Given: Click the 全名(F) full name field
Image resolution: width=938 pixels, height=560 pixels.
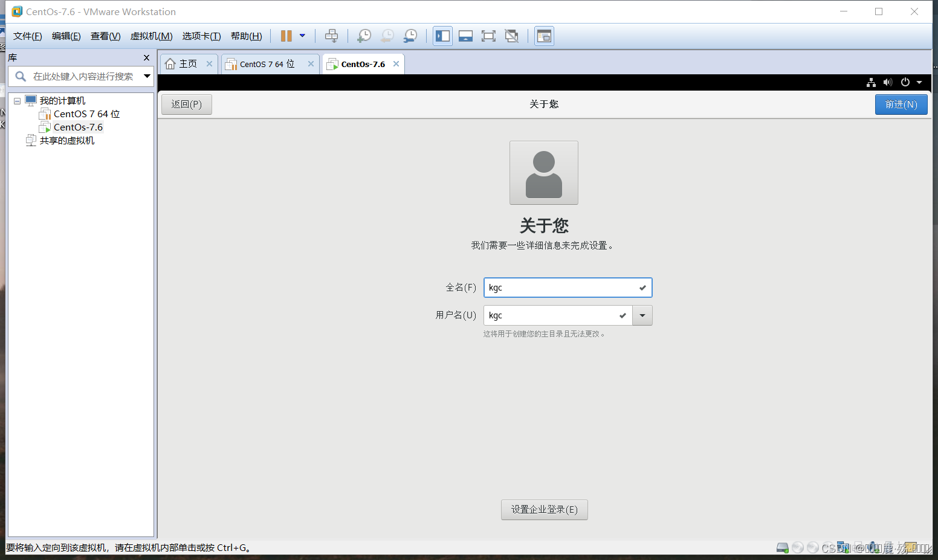Looking at the screenshot, I should (x=568, y=288).
